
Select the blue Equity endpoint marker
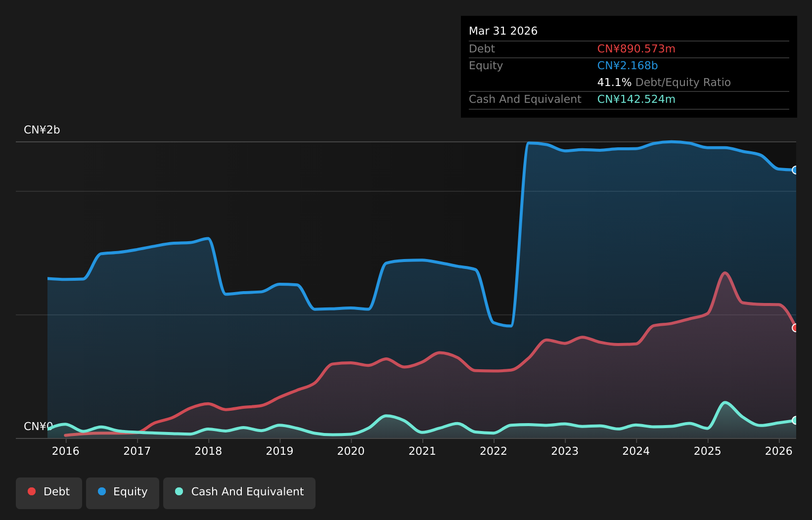(x=795, y=170)
